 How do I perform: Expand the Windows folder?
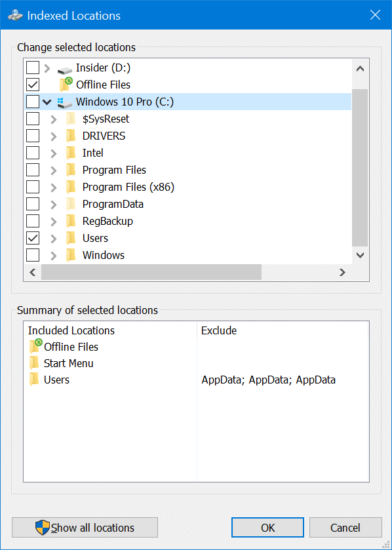[x=54, y=256]
